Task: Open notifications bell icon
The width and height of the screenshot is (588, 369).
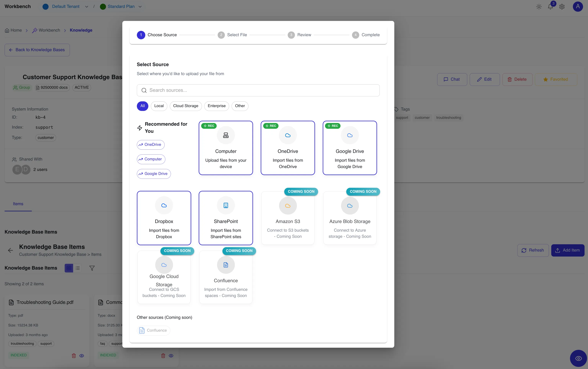Action: point(550,7)
